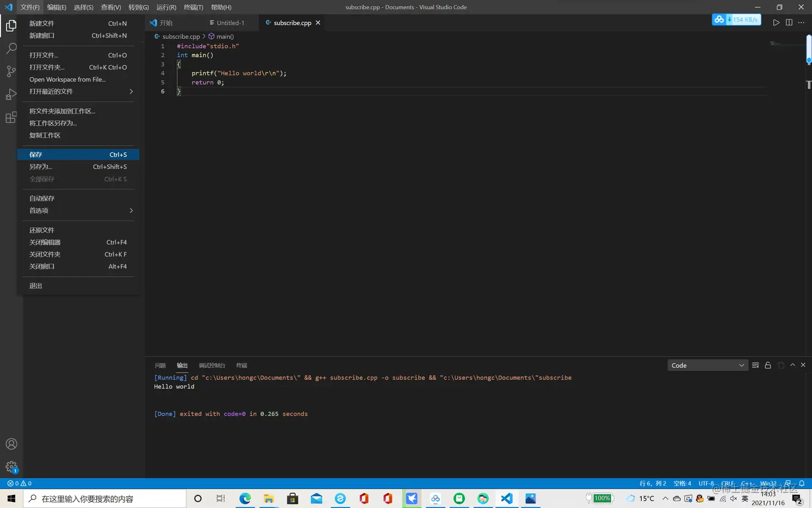Screen dimensions: 812x508
Task: Switch to the 终端 panel tab
Action: click(242, 366)
